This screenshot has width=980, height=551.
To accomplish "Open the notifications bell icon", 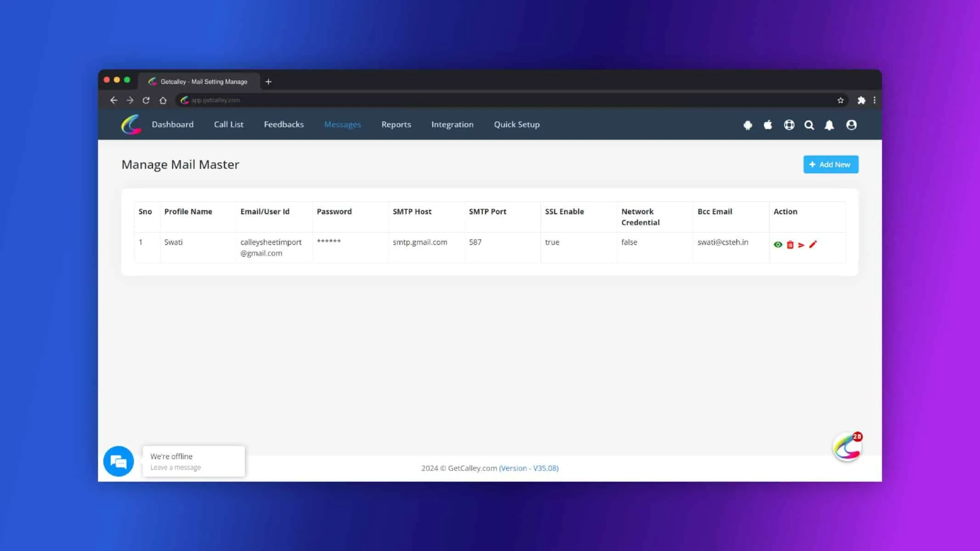I will tap(829, 125).
